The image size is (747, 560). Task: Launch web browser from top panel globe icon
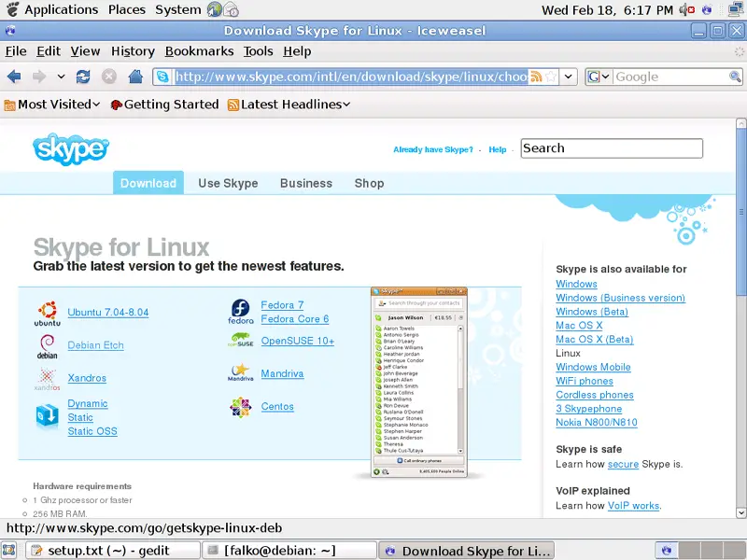[215, 9]
